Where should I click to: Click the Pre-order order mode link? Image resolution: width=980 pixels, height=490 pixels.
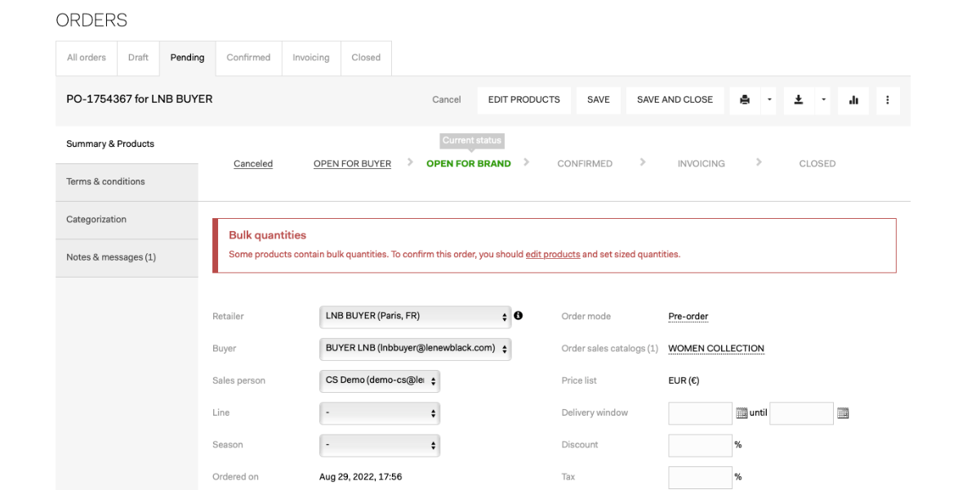point(688,317)
